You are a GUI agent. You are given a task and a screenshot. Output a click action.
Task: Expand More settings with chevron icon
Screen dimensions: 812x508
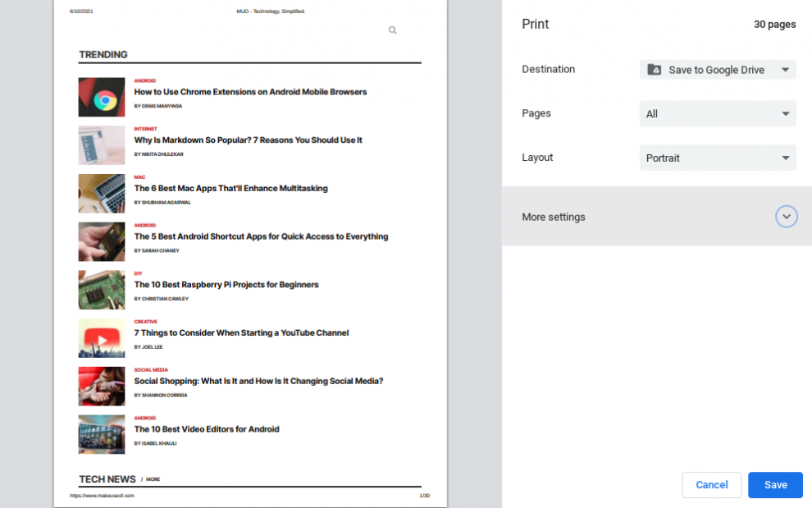pos(786,217)
